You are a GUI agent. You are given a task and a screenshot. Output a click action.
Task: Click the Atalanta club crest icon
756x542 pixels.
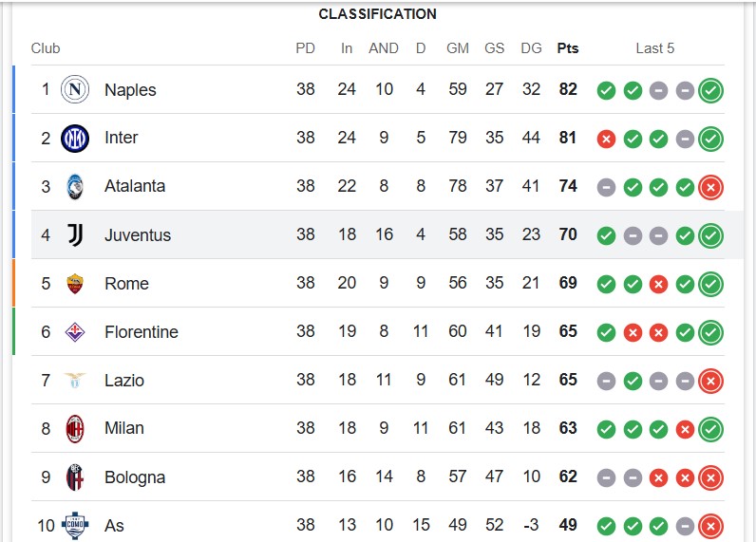[x=75, y=187]
